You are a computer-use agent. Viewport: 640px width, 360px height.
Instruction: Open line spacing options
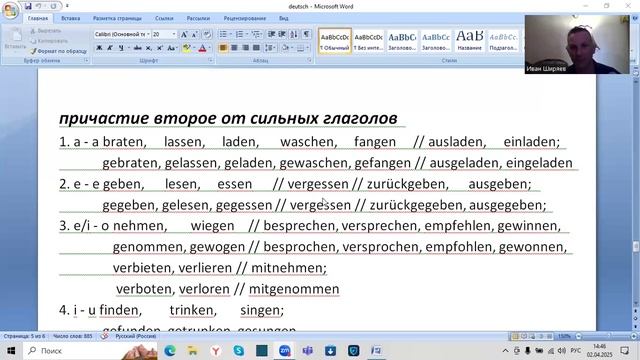270,48
